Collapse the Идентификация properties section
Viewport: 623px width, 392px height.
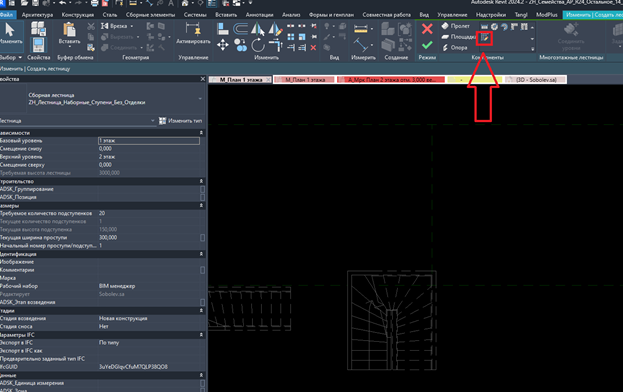pyautogui.click(x=201, y=254)
